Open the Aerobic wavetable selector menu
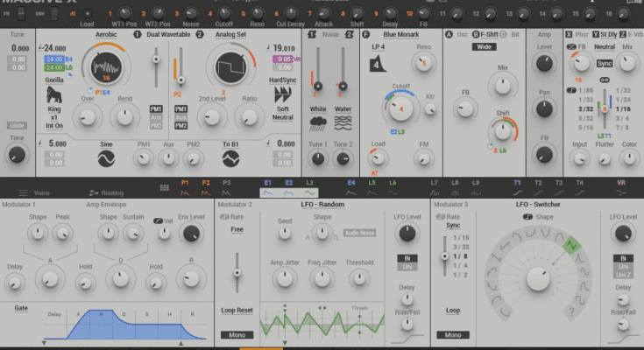This screenshot has height=350, width=644. 105,33
